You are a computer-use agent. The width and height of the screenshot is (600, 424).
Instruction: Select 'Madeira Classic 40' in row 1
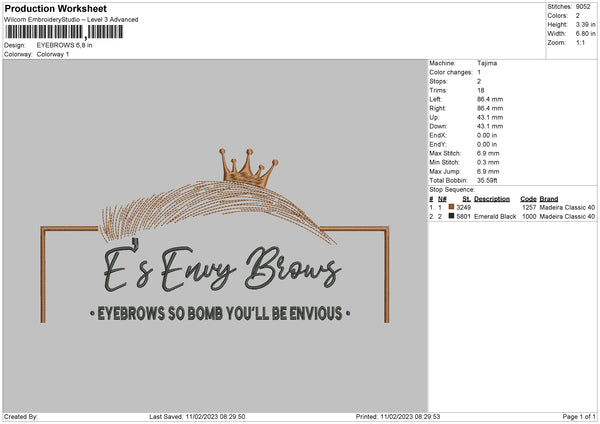pos(567,207)
